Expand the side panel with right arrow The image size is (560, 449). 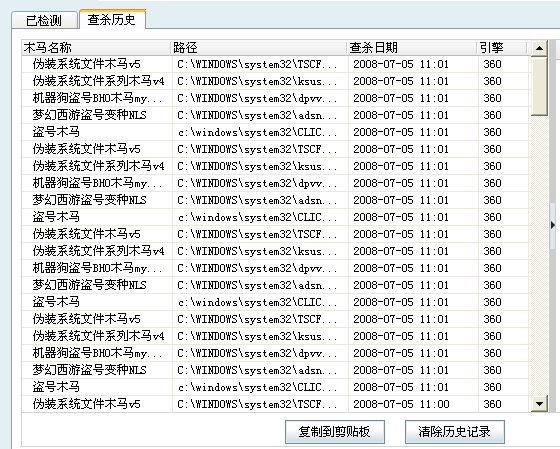[553, 225]
